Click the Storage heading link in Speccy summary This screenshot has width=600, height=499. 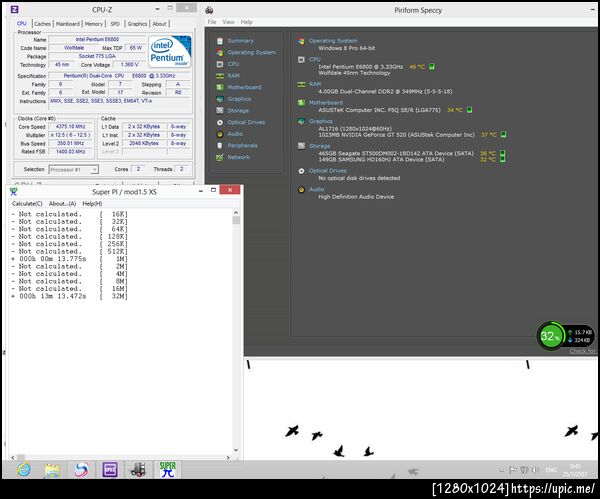[x=320, y=146]
